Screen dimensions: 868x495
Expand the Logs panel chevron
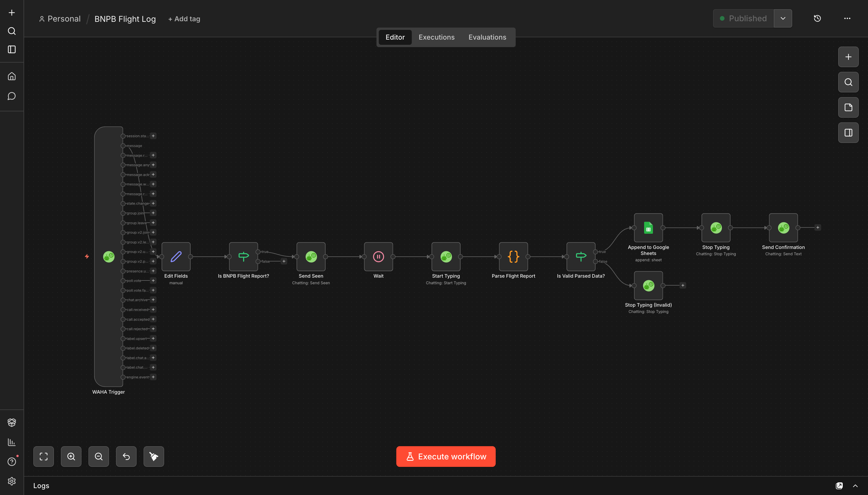click(x=855, y=486)
